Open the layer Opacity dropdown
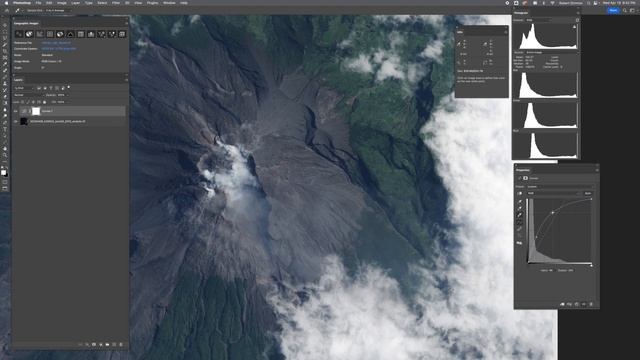The image size is (640, 360). [62, 95]
